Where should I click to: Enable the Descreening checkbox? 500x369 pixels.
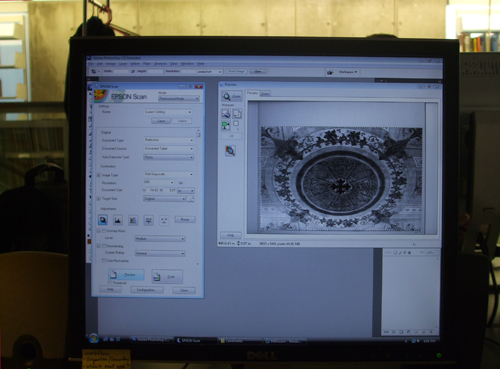coord(104,246)
